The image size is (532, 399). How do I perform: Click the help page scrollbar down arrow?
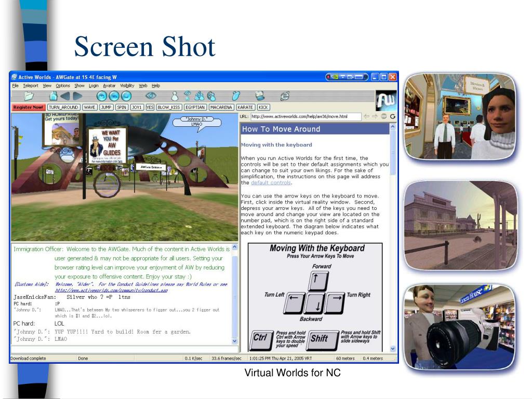pyautogui.click(x=393, y=349)
